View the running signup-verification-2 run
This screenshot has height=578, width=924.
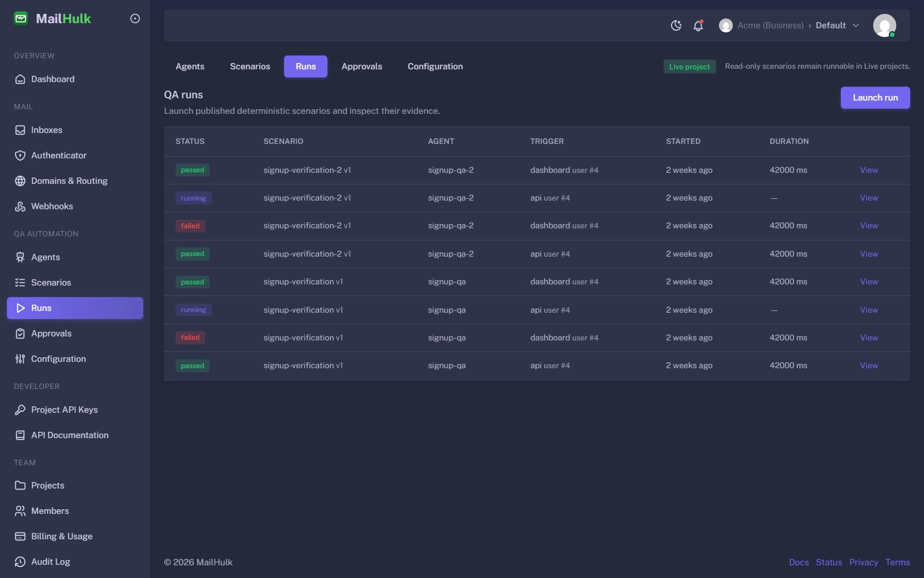tap(869, 198)
